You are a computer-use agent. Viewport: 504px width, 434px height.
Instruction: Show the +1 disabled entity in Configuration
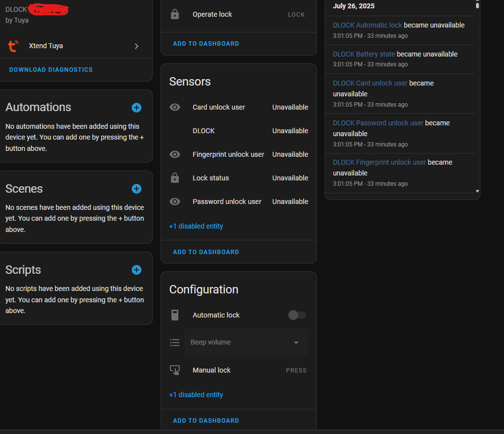(x=196, y=395)
